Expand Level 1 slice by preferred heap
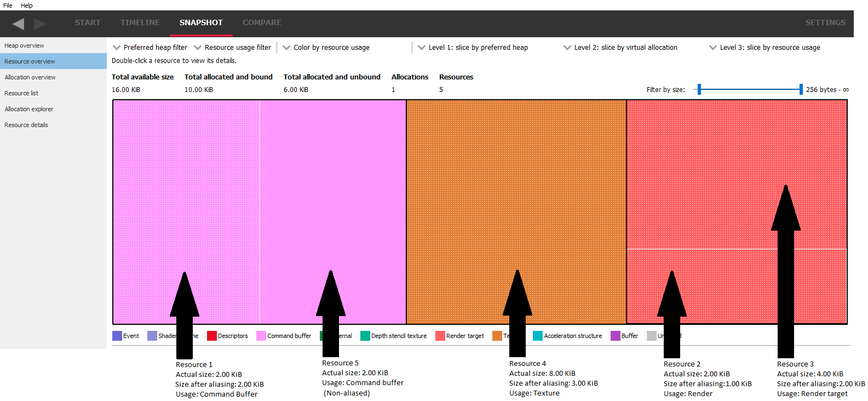The height and width of the screenshot is (401, 868). tap(473, 48)
